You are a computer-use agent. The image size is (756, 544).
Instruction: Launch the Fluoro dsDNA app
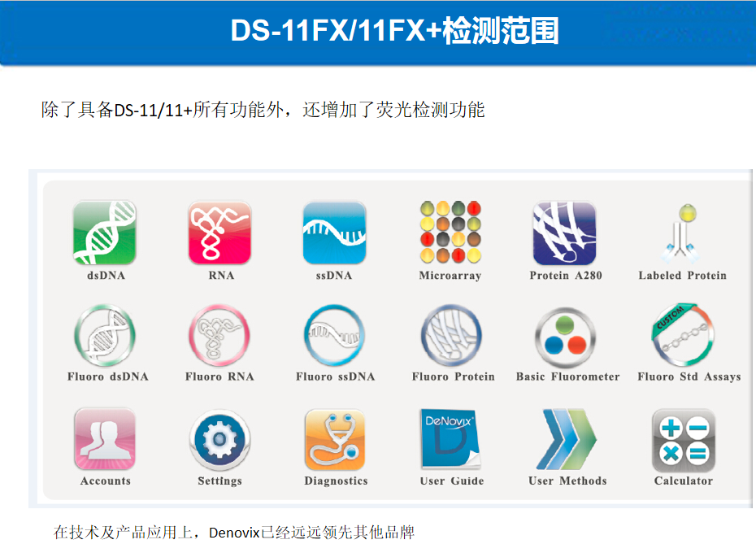(x=105, y=335)
